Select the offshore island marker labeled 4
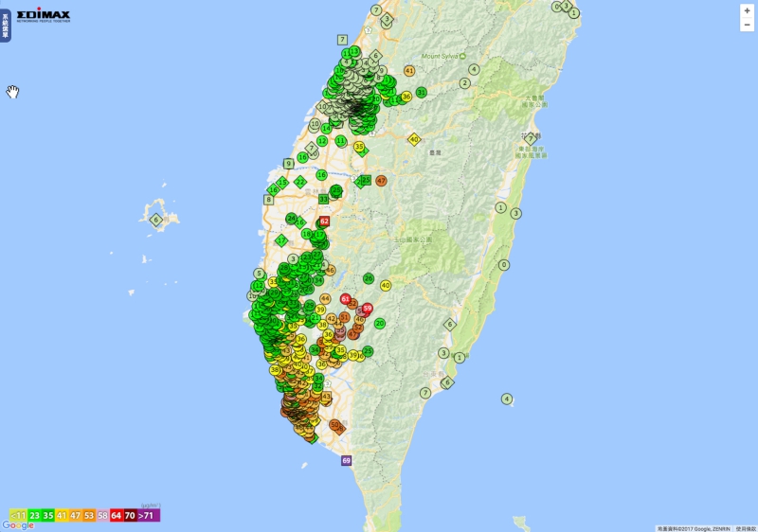This screenshot has height=532, width=758. point(507,399)
